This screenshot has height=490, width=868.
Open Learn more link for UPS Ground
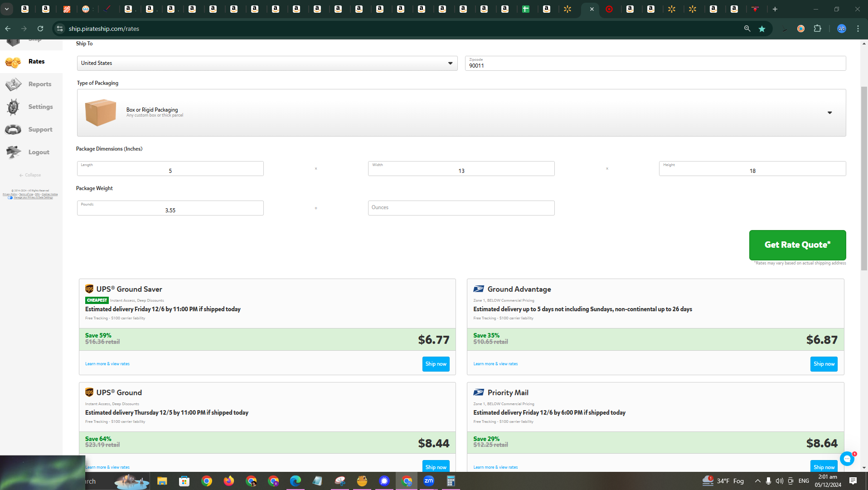tap(107, 467)
